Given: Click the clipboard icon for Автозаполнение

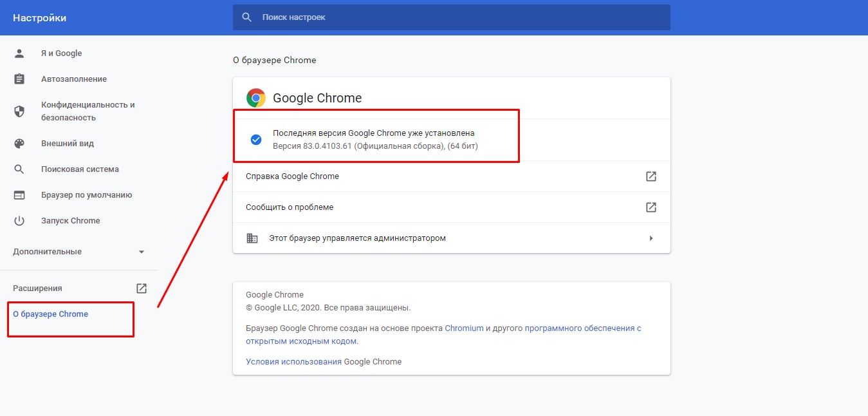Looking at the screenshot, I should click(x=19, y=79).
